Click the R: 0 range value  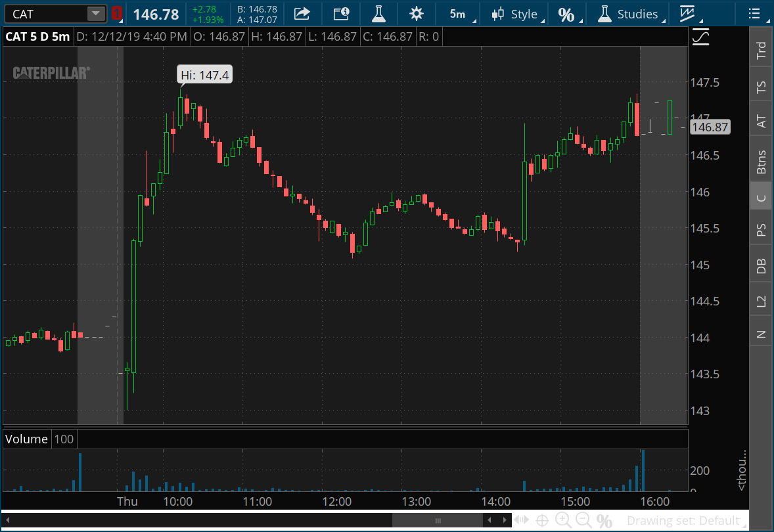[428, 37]
